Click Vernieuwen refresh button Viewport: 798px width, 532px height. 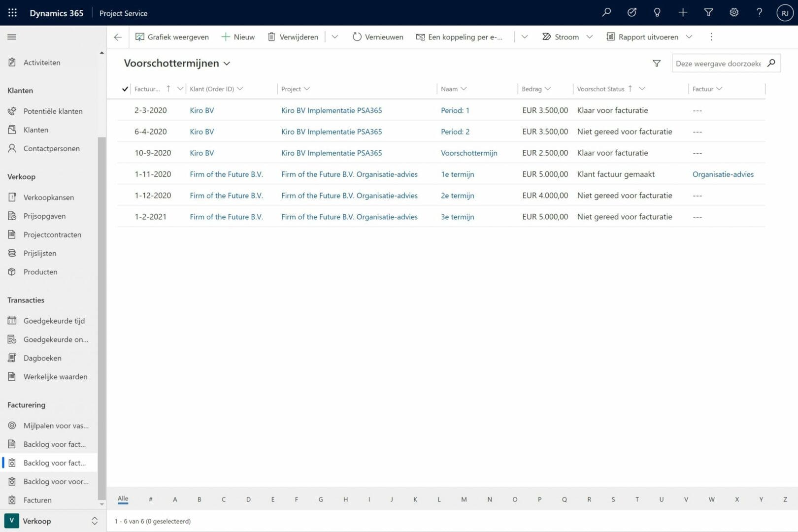tap(378, 37)
